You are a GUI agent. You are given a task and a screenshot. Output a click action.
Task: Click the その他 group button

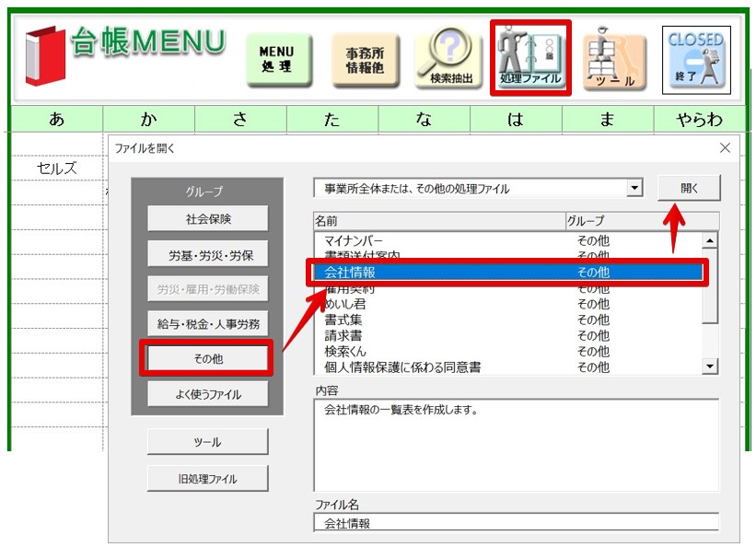point(208,358)
